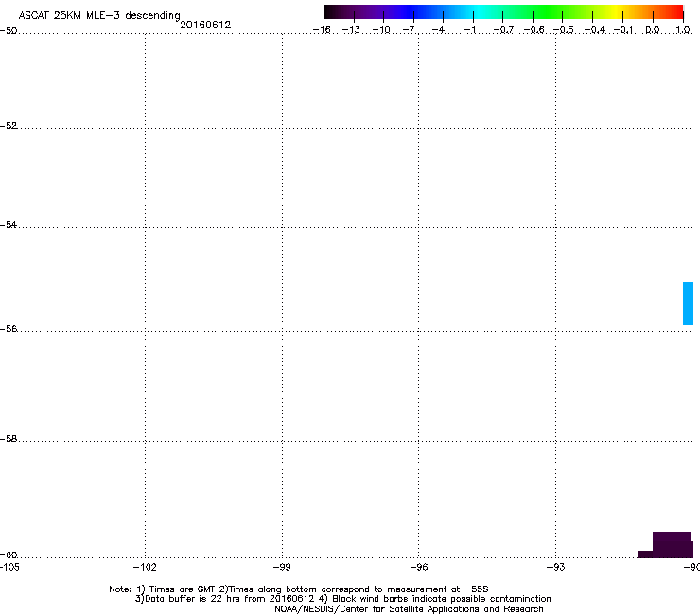Click the -96 longitude axis label
This screenshot has width=700, height=615.
click(x=419, y=567)
